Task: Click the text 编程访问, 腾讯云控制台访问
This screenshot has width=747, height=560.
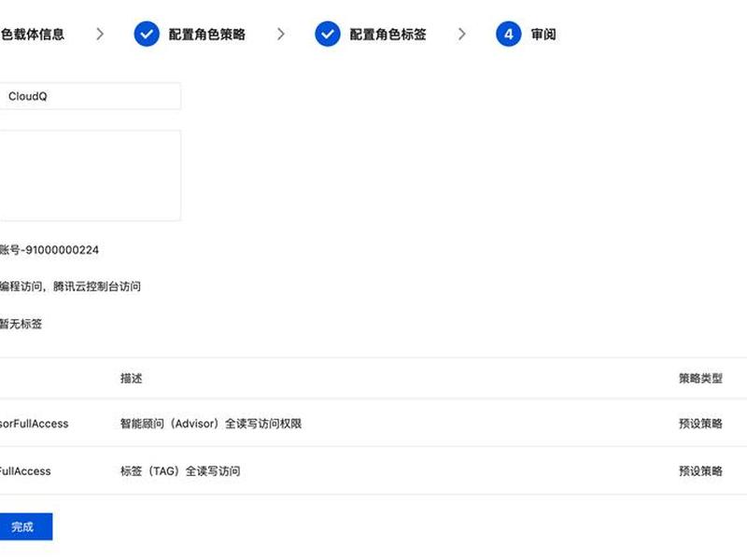Action: pyautogui.click(x=70, y=287)
